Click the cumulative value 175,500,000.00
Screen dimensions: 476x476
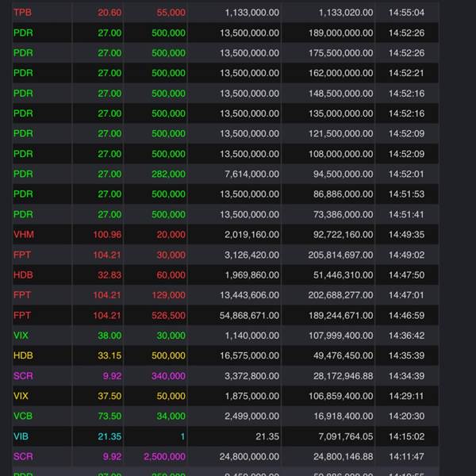[x=340, y=53]
